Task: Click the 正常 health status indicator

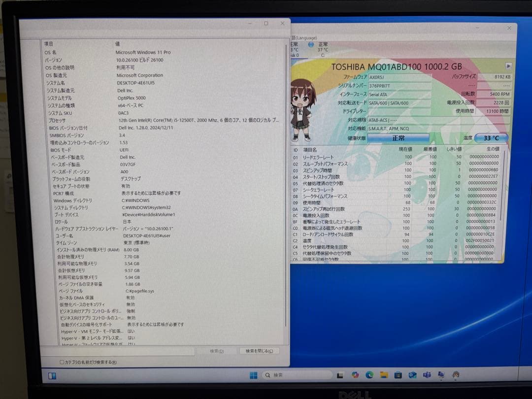Action: point(398,138)
